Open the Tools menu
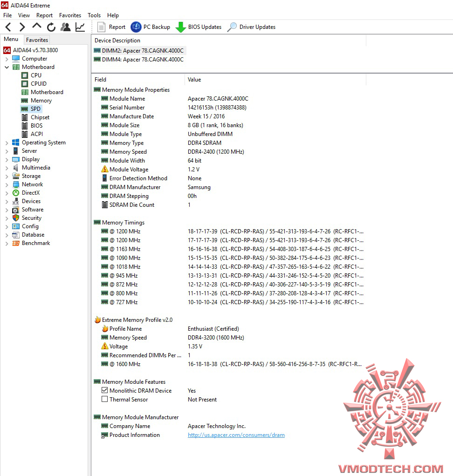Image resolution: width=453 pixels, height=476 pixels. point(94,15)
